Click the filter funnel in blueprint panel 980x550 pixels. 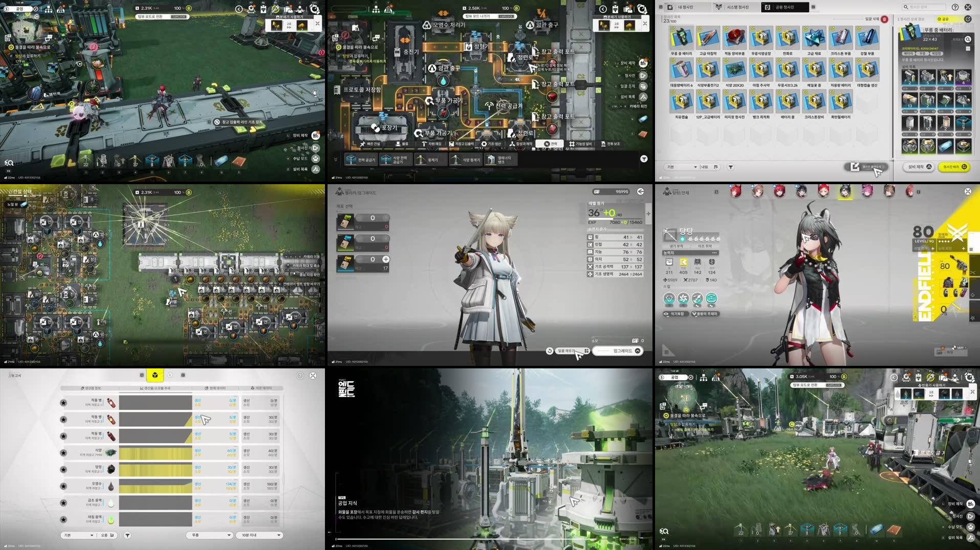(x=730, y=167)
